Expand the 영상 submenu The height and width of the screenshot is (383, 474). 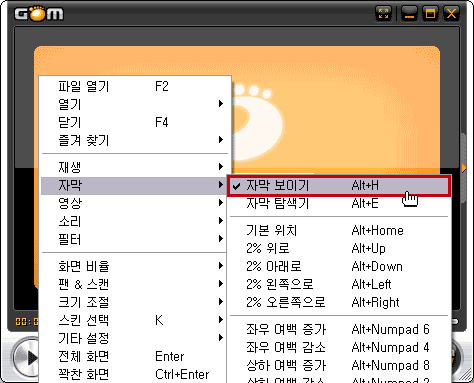click(x=134, y=203)
